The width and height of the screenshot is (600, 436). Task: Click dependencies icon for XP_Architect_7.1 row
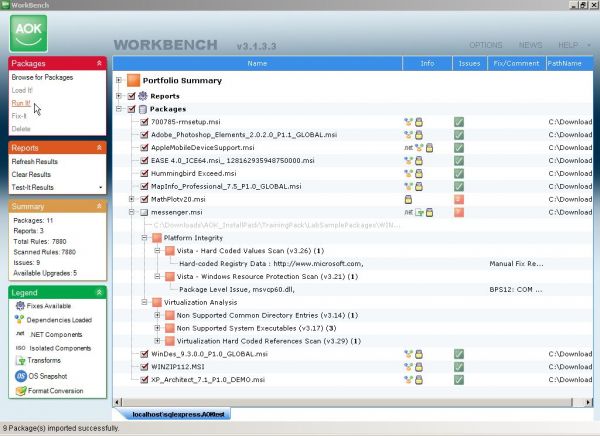pos(408,380)
